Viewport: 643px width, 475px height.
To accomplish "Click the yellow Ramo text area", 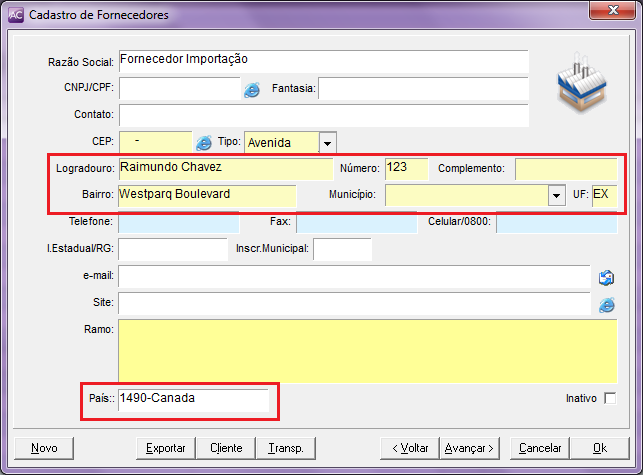I will point(367,351).
